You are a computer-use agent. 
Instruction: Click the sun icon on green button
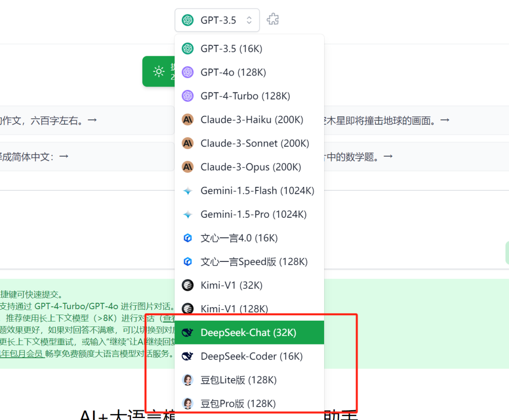[159, 72]
